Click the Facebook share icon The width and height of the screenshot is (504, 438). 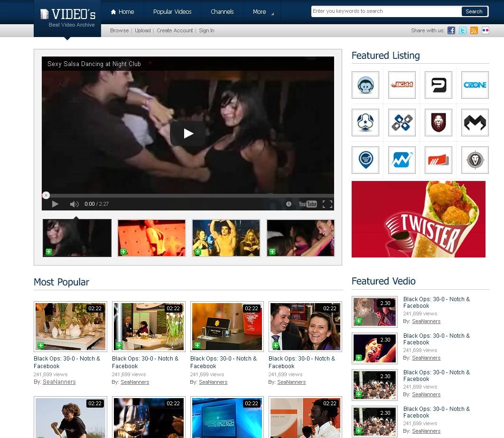tap(451, 30)
